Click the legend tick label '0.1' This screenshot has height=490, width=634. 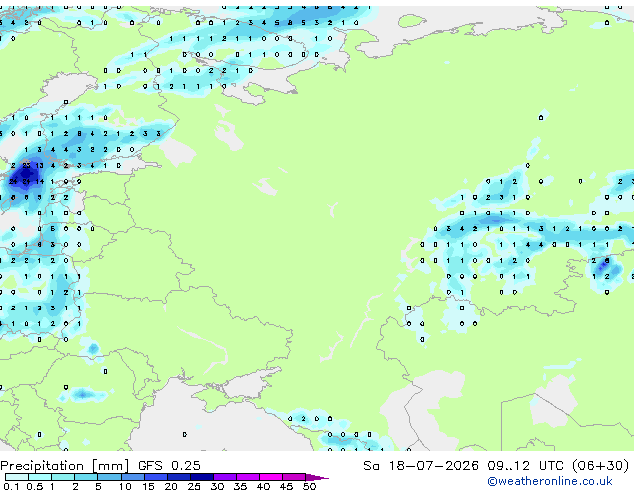(x=11, y=486)
